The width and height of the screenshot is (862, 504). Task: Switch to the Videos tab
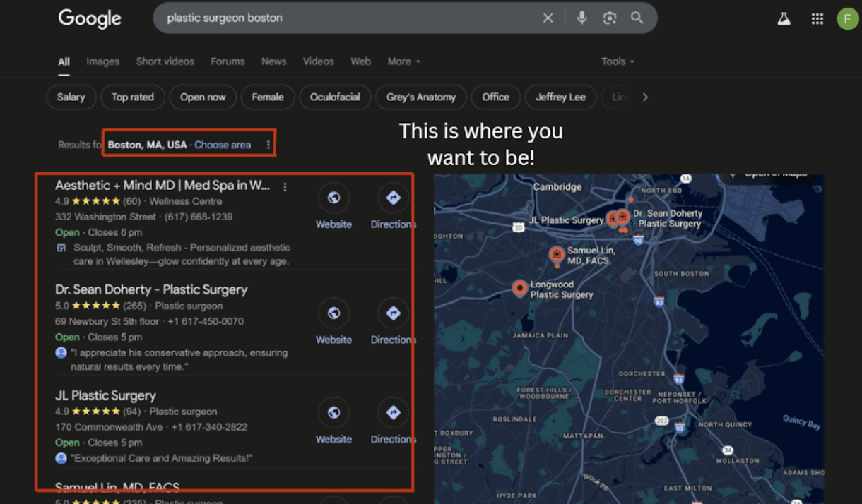[319, 61]
